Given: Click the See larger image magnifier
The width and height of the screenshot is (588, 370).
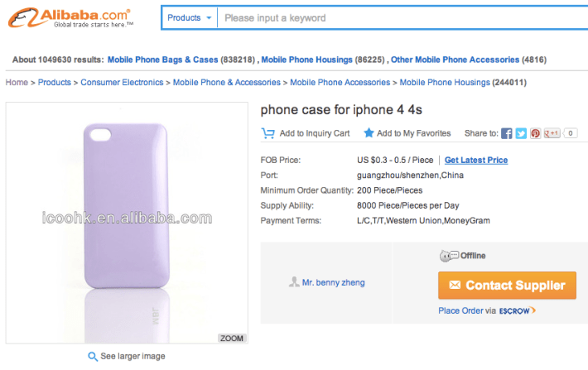Looking at the screenshot, I should tap(94, 356).
